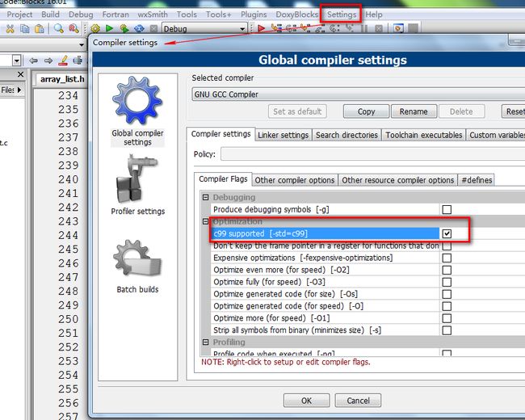This screenshot has height=420, width=525.
Task: Click the Abort build icon
Action: point(153,29)
